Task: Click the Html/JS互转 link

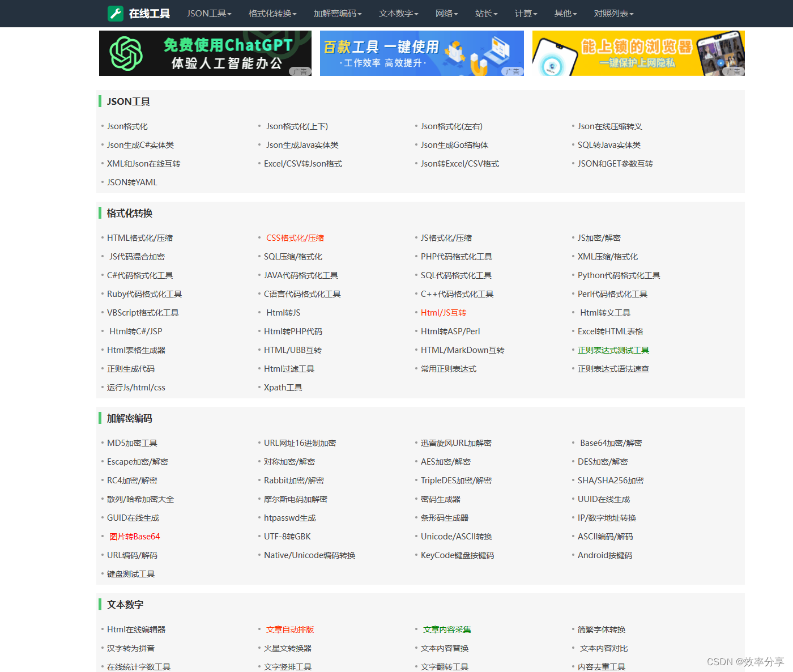Action: [x=443, y=312]
